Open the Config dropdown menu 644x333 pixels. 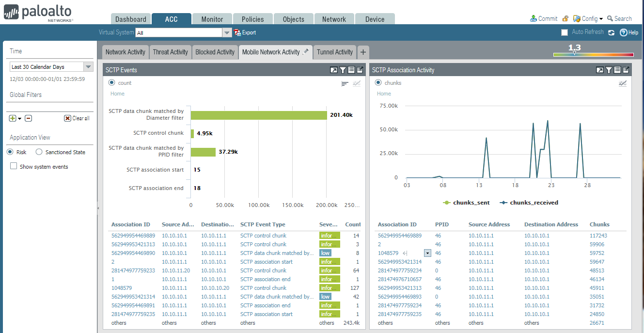coord(588,19)
